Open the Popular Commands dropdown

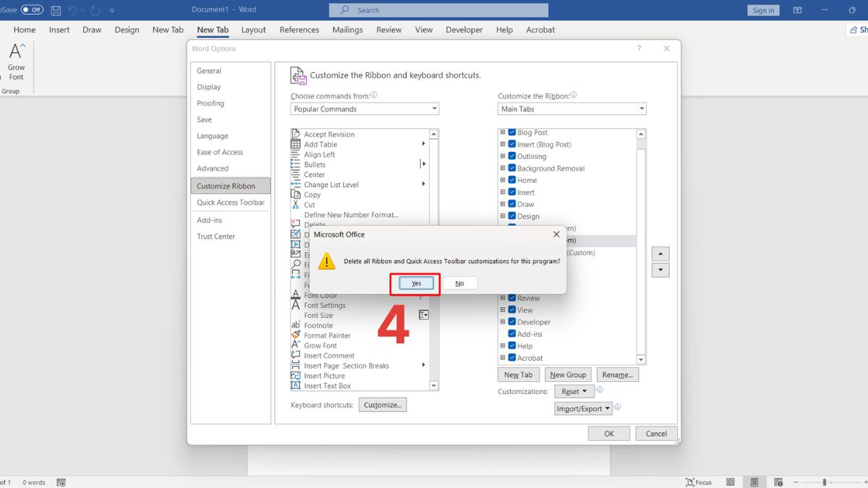pos(365,109)
